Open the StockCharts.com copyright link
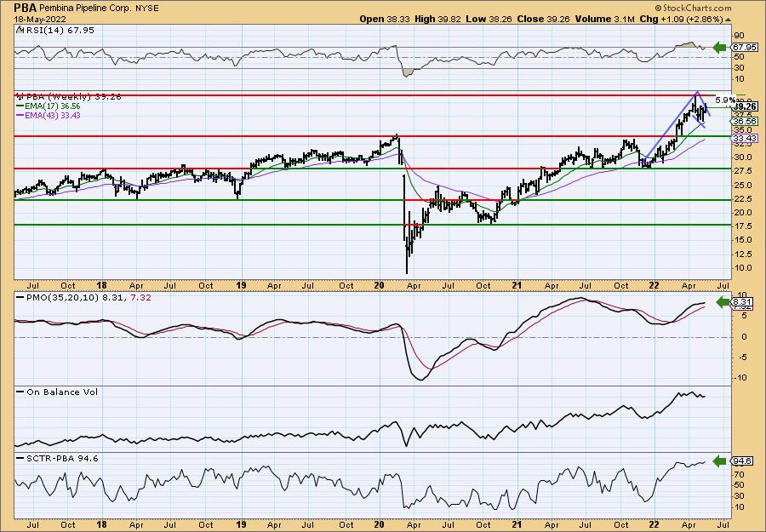The width and height of the screenshot is (766, 532). [693, 8]
